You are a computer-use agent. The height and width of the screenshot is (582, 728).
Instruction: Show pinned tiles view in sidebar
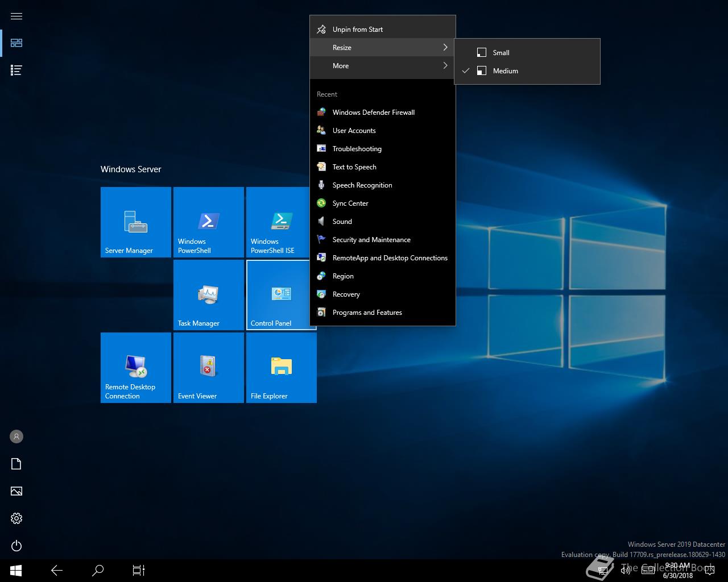coord(16,43)
